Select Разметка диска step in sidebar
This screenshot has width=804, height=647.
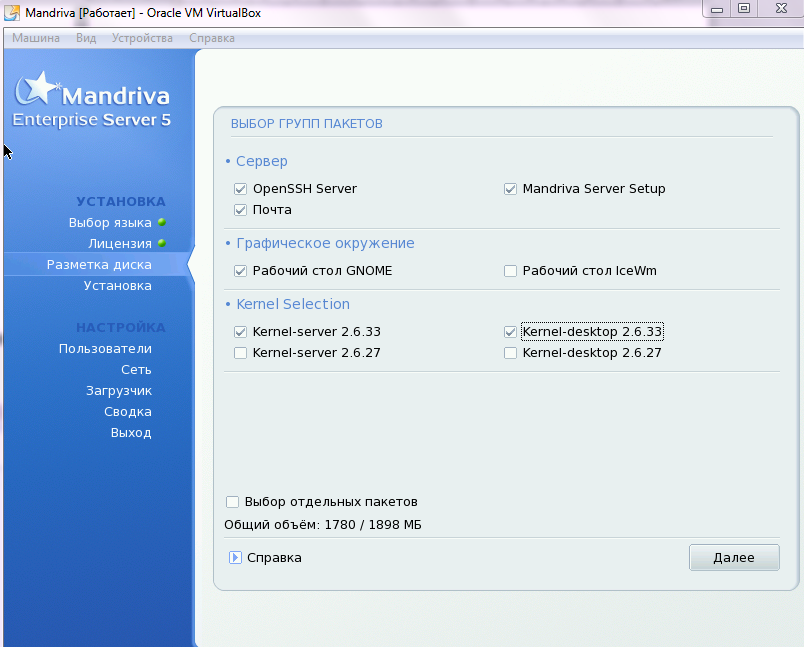[x=99, y=265]
